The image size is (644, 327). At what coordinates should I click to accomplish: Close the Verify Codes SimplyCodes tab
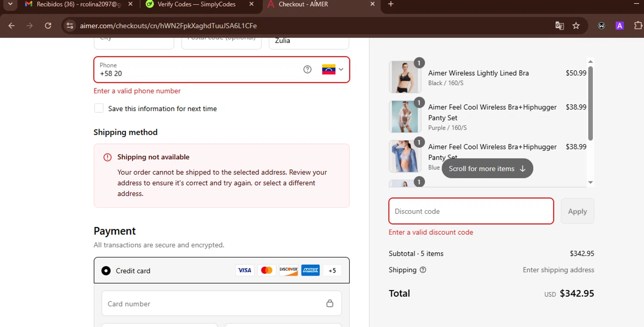coord(252,4)
